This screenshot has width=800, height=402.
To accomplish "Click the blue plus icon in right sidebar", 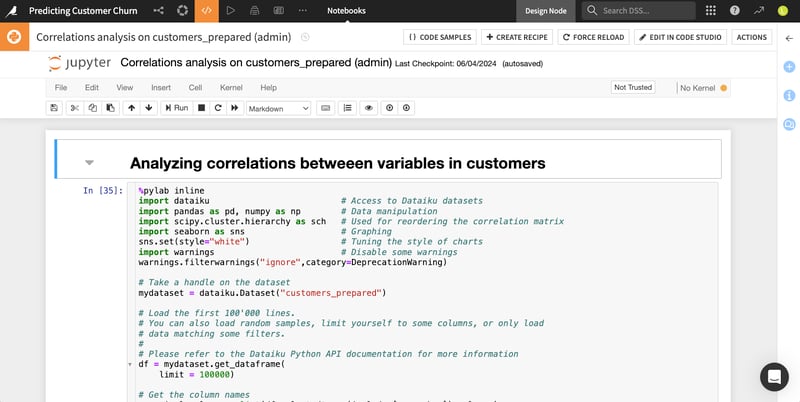I will point(789,67).
